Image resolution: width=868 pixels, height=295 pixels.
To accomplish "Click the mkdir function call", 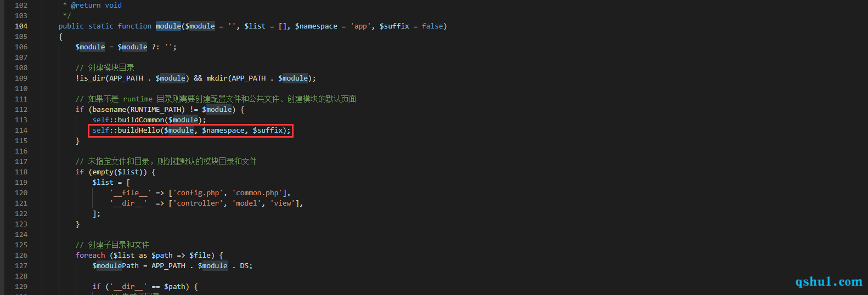I will click(x=217, y=78).
